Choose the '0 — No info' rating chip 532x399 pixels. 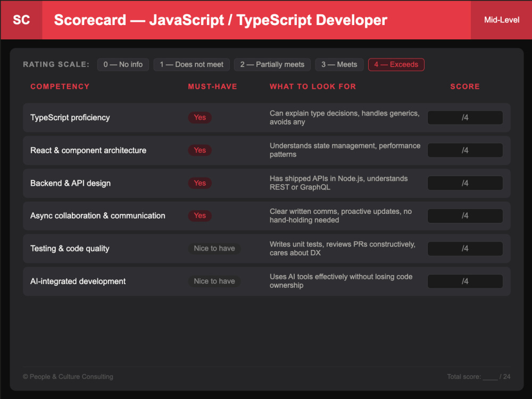click(123, 64)
